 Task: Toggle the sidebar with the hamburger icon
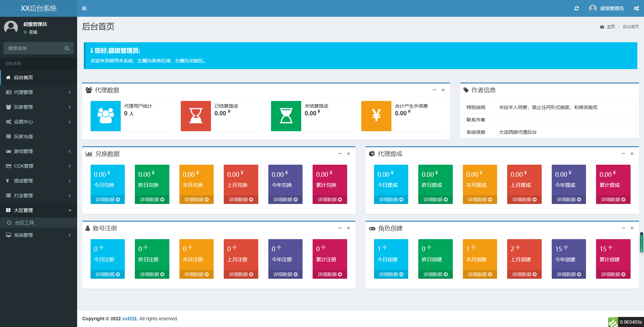[84, 8]
